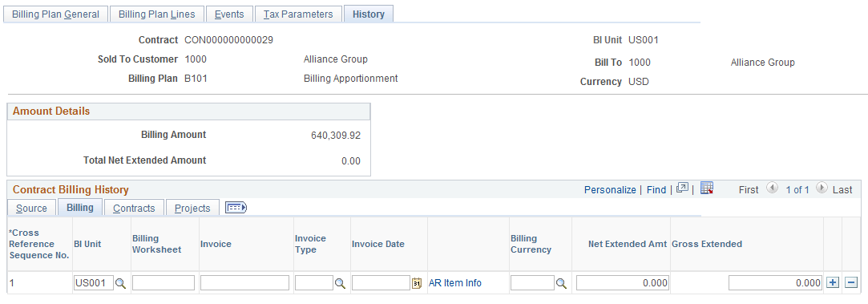The width and height of the screenshot is (868, 304).
Task: Switch to Billing Plan General tab
Action: click(55, 14)
